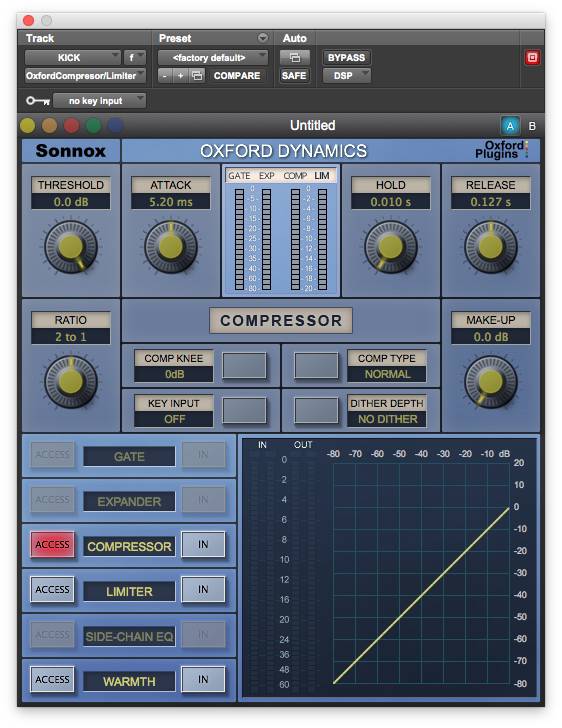The height and width of the screenshot is (728, 562).
Task: Open the Preset menu circle arrow
Action: click(x=263, y=38)
